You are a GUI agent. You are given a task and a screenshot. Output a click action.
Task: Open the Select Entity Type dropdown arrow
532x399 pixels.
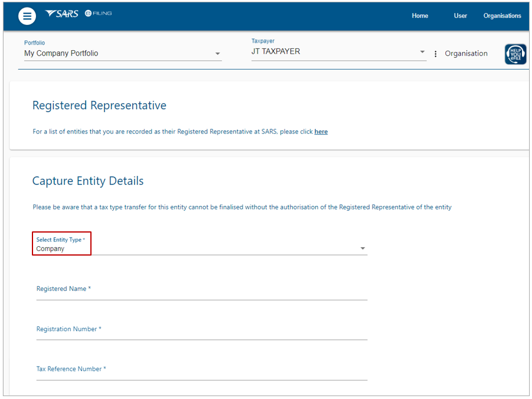[x=363, y=248]
